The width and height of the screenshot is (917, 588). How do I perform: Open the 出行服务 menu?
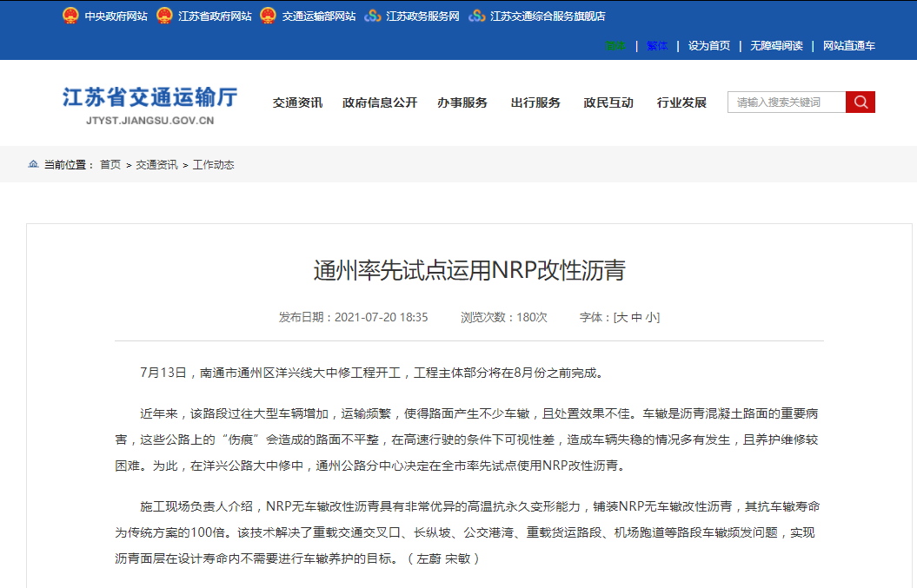coord(535,102)
